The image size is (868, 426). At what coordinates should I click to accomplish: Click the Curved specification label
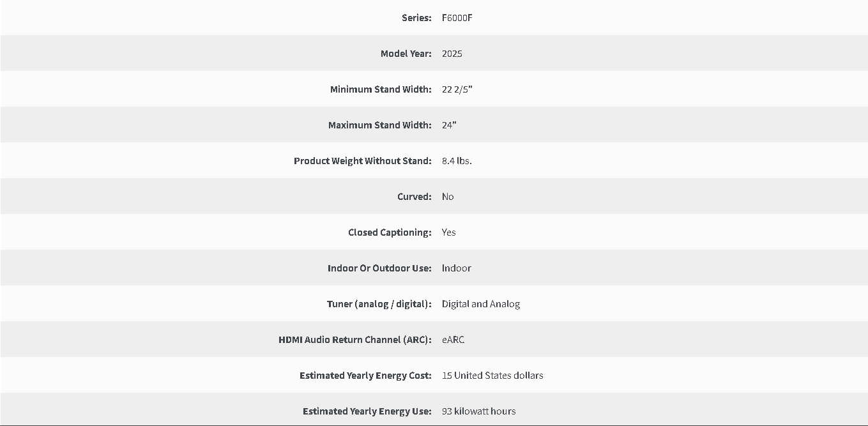(415, 197)
